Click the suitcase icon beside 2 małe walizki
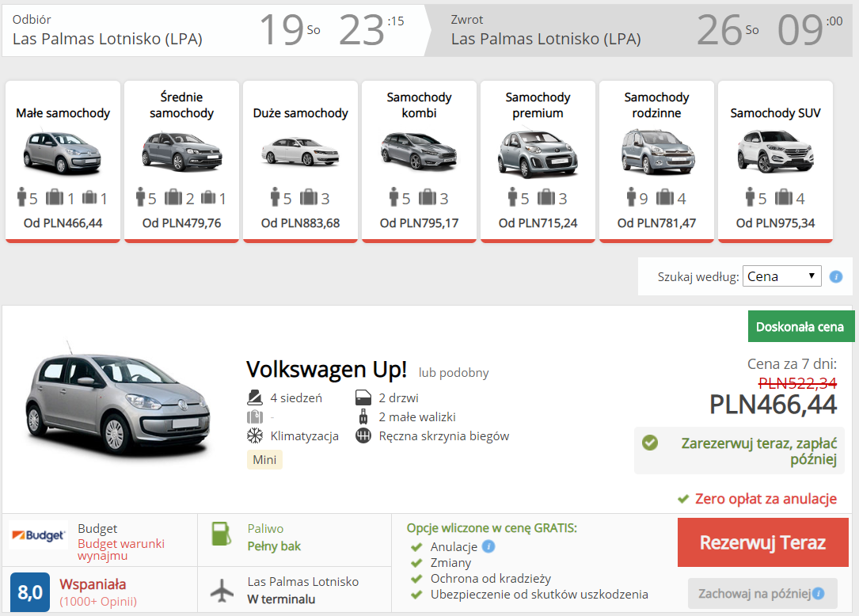This screenshot has width=859, height=616. [x=363, y=416]
